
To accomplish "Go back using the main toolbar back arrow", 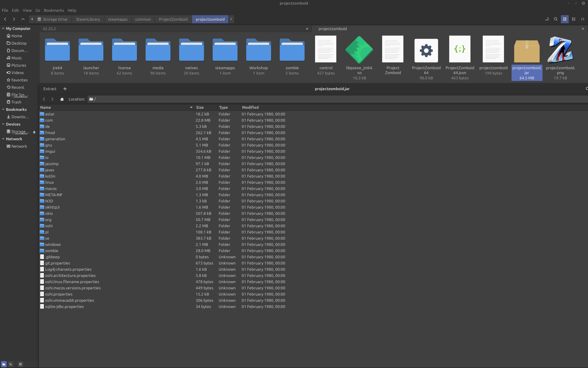I will [x=5, y=19].
